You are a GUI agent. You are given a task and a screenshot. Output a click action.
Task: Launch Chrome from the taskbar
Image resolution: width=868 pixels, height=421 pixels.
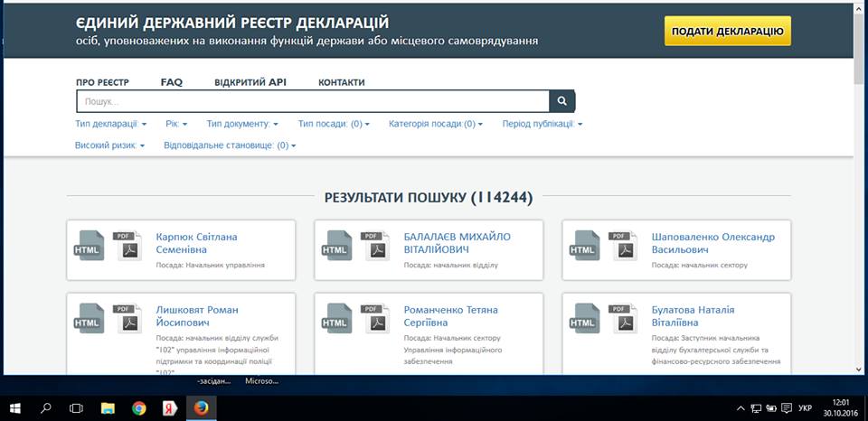coord(139,408)
